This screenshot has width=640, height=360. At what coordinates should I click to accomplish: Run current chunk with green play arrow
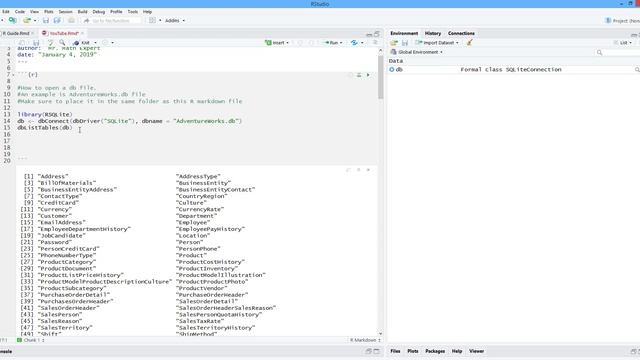click(x=368, y=75)
